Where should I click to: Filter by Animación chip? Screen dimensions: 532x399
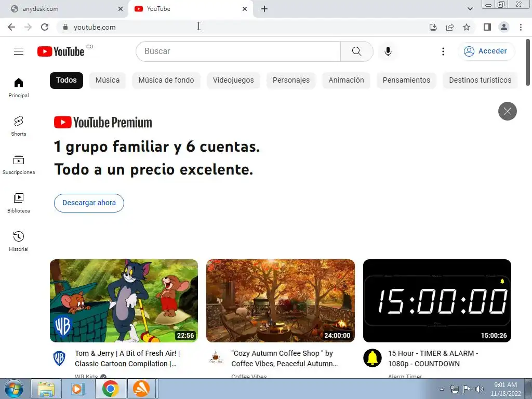346,81
